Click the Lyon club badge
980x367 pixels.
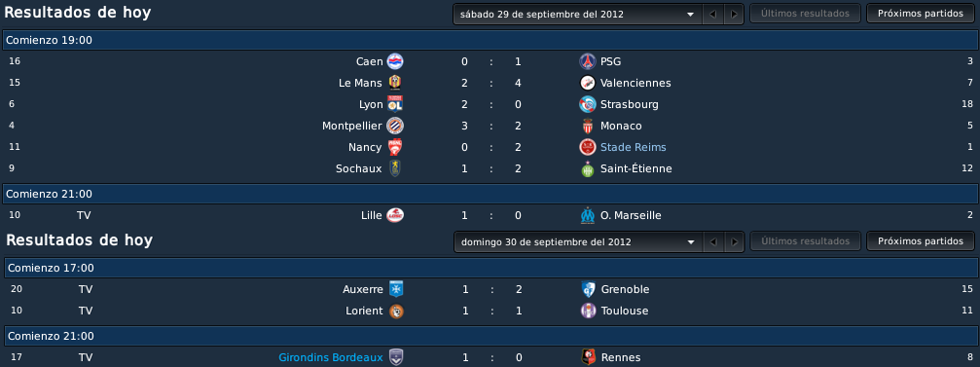pos(395,104)
